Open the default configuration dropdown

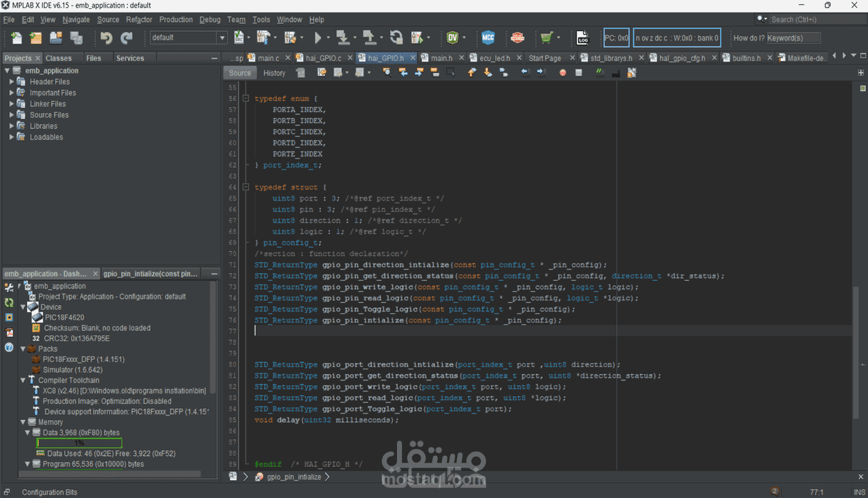221,37
